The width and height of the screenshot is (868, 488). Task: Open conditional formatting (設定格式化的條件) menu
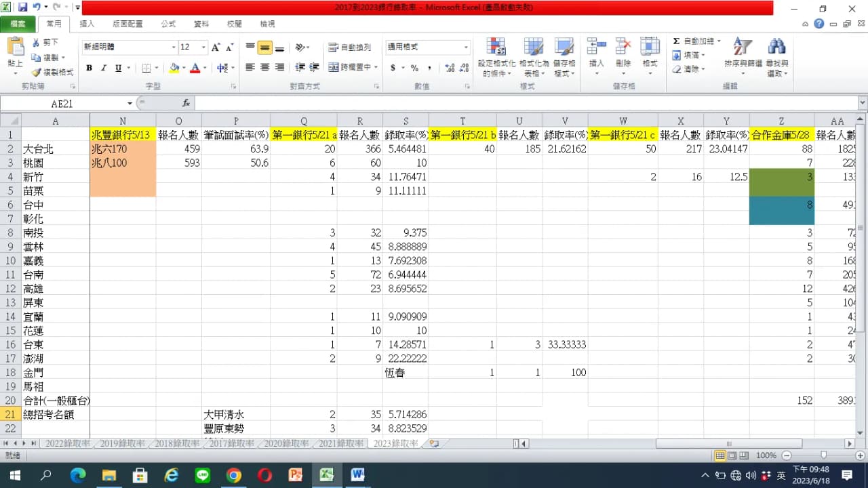pos(496,58)
